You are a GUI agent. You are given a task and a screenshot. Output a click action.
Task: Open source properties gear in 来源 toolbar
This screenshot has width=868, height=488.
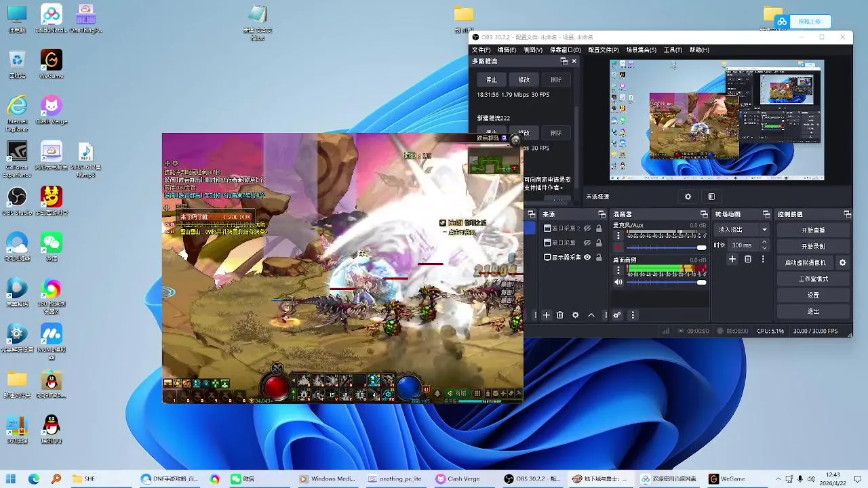coord(576,315)
